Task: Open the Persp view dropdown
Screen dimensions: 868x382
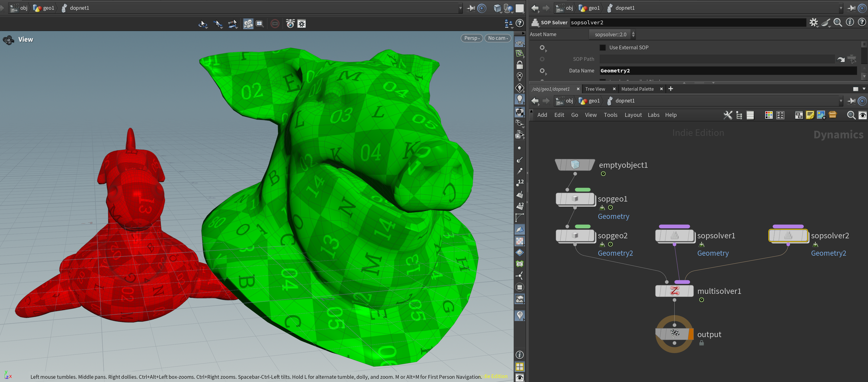Action: point(472,38)
